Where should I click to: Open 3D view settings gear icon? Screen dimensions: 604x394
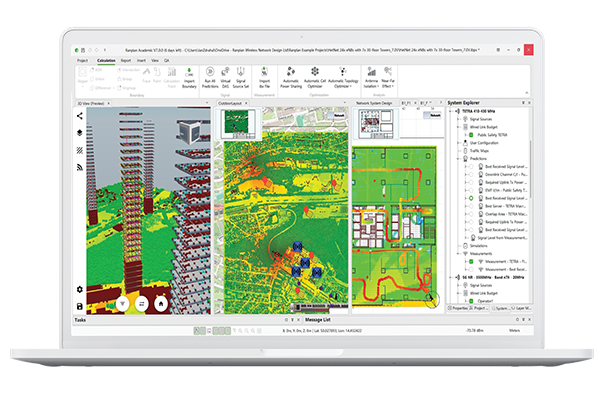click(80, 289)
